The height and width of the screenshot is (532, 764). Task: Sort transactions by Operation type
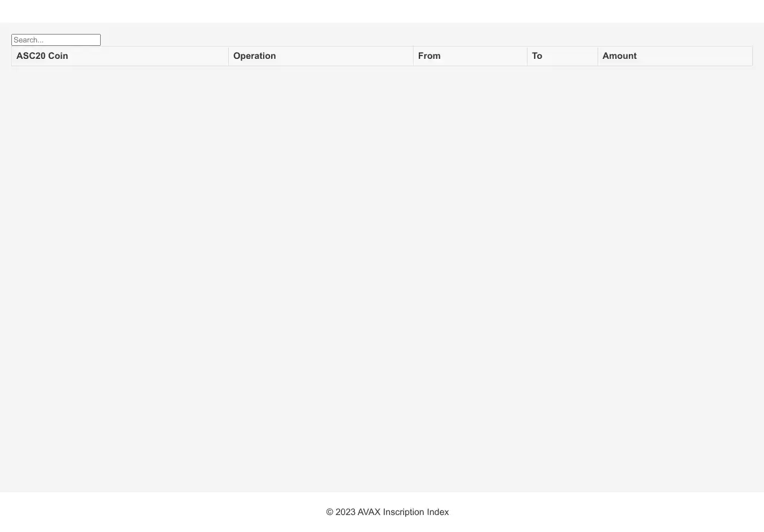[x=320, y=56]
